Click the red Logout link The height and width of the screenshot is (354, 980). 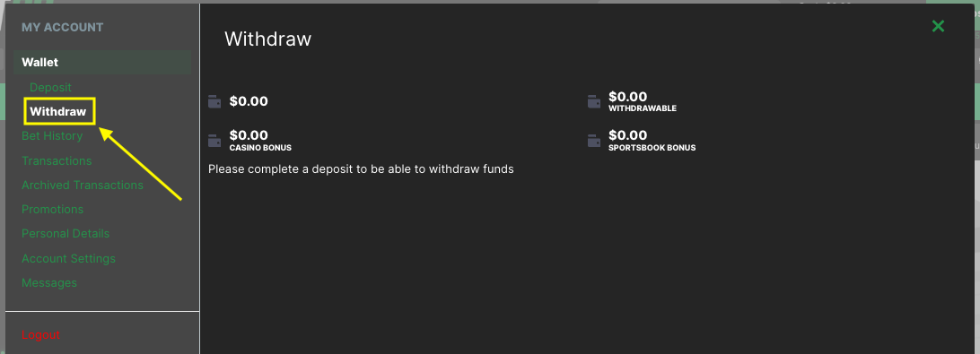(40, 334)
